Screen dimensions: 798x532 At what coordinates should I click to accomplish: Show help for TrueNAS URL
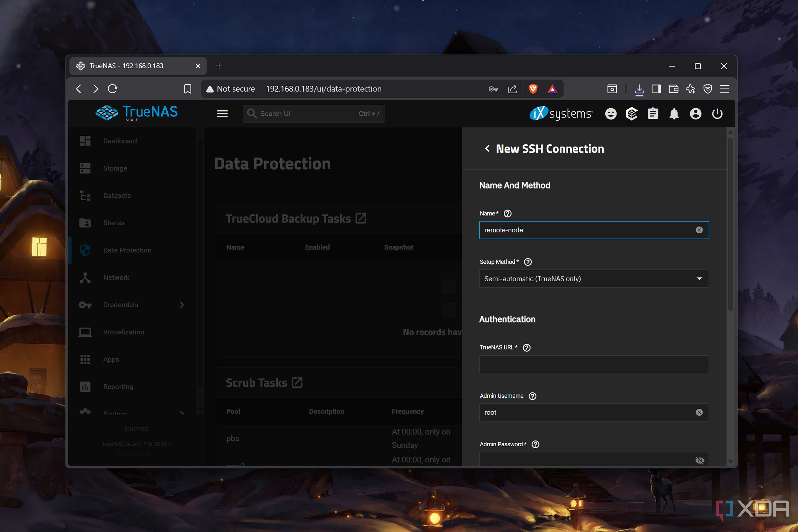click(x=527, y=347)
